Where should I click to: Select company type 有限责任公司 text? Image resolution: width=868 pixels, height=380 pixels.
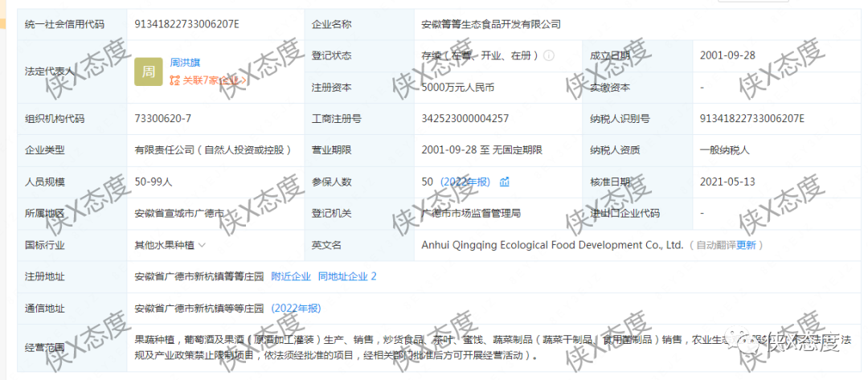tap(213, 150)
